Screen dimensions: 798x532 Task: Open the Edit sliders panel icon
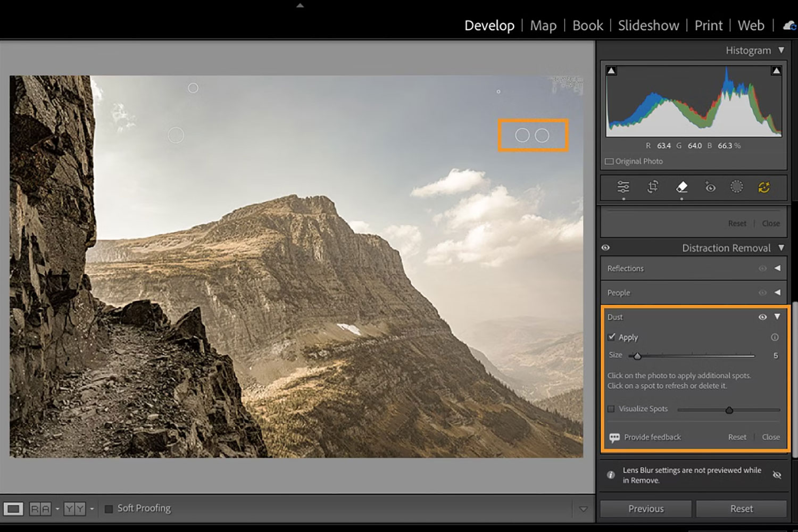[x=623, y=187]
